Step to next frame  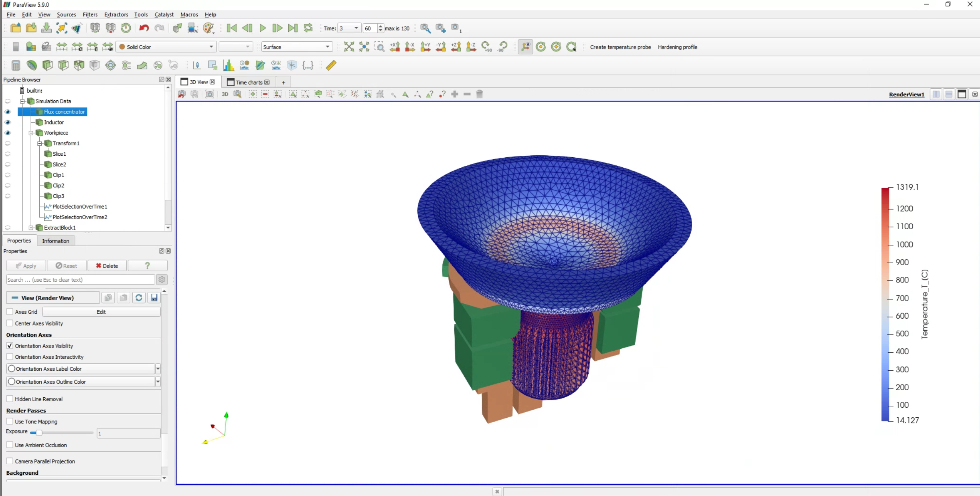tap(277, 28)
